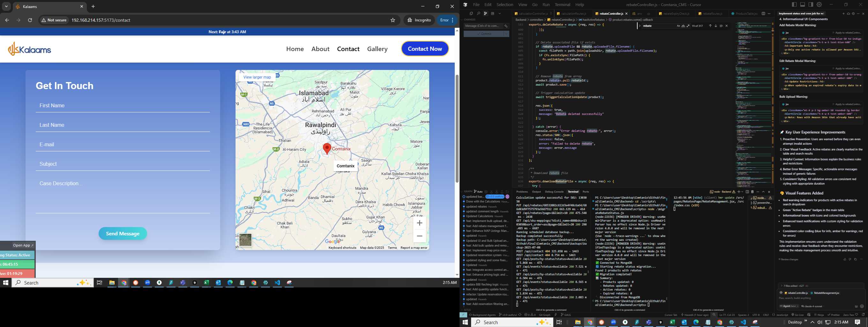Go to previous match in find widget

710,26
